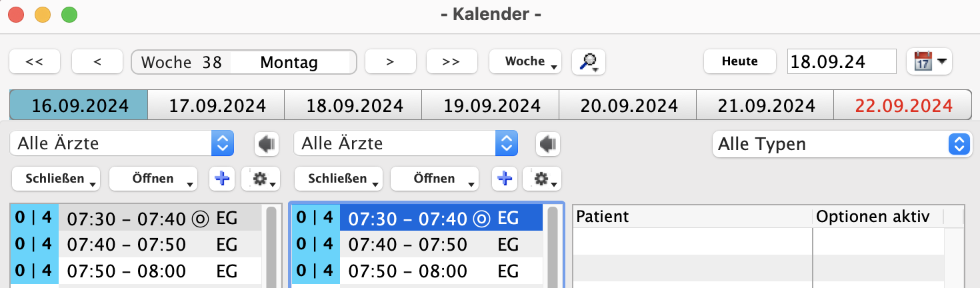The height and width of the screenshot is (288, 980).
Task: Open the left gear settings menu
Action: click(x=260, y=179)
